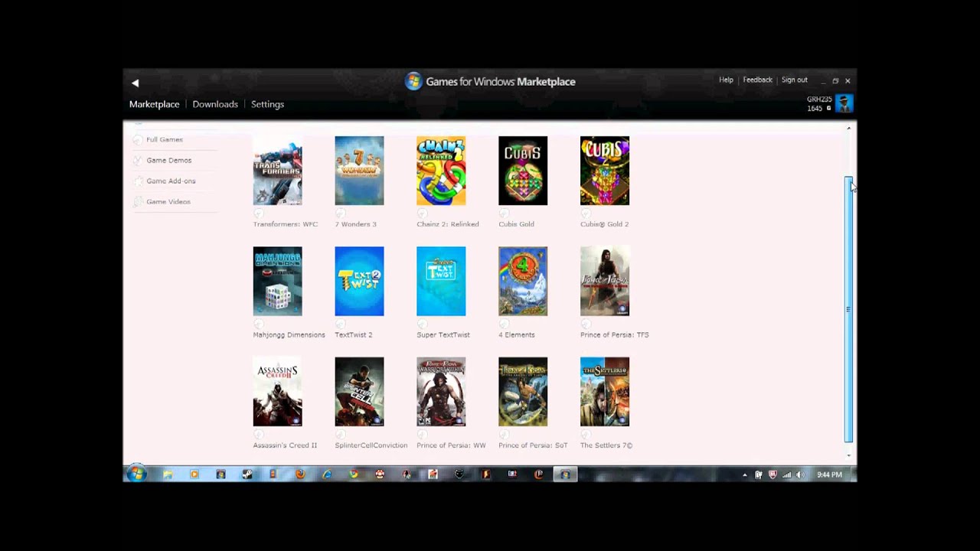Open the Settings tab
Screen dimensions: 980x551
click(x=267, y=104)
